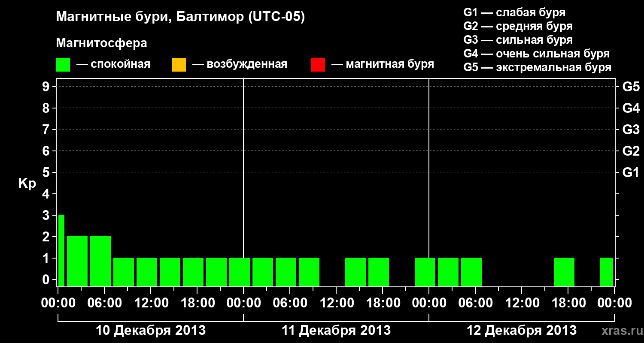Click the G1 label on right axis
This screenshot has height=343, width=644.
pyautogui.click(x=631, y=172)
